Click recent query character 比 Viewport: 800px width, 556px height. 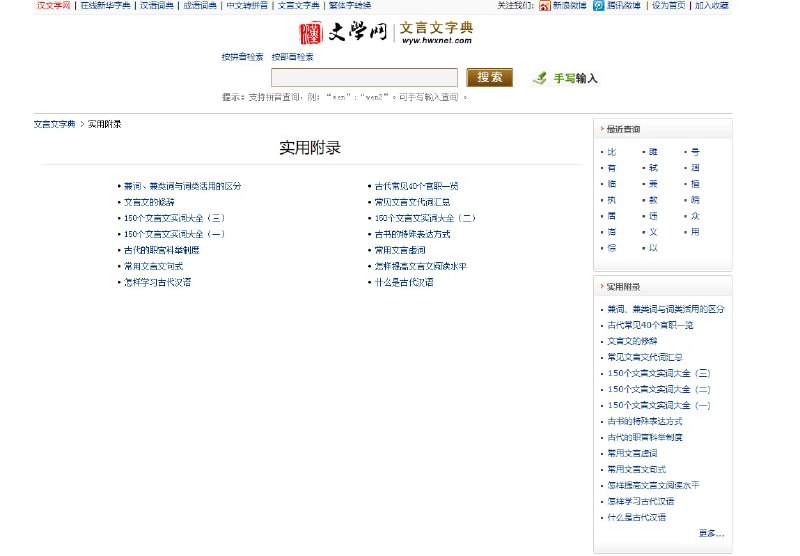click(x=612, y=152)
